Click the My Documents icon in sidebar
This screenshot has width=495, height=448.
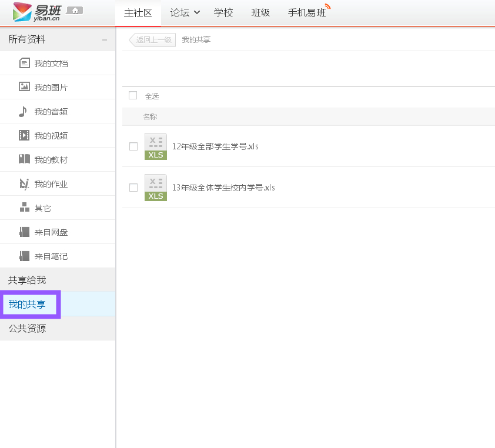(24, 63)
